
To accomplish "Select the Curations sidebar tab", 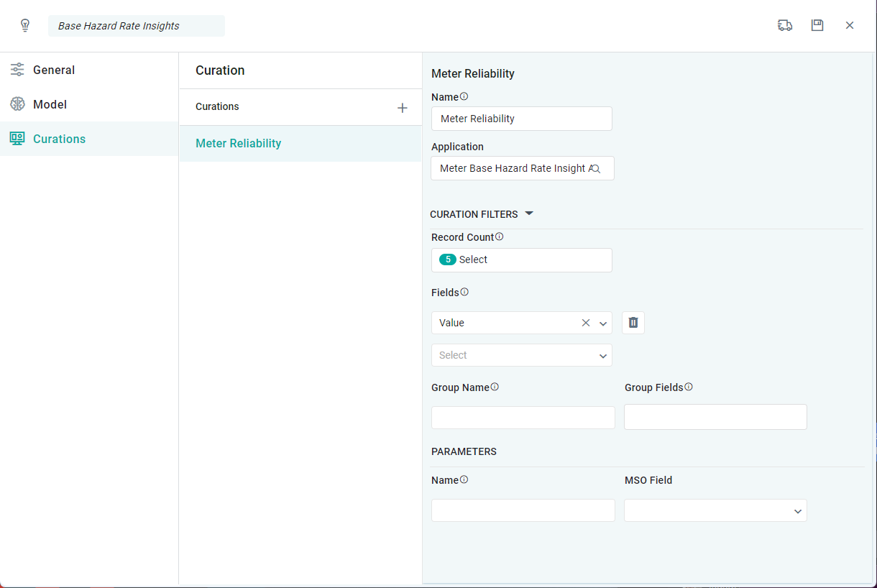I will [x=59, y=139].
